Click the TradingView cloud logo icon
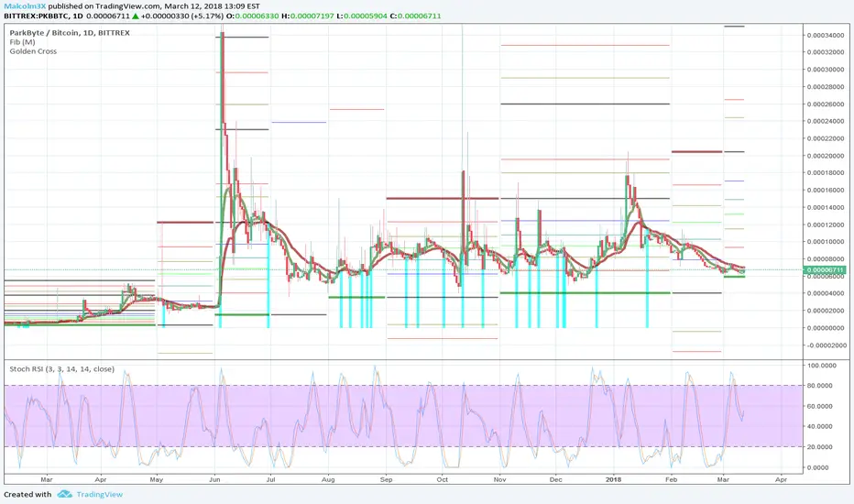854x504 pixels. (65, 494)
